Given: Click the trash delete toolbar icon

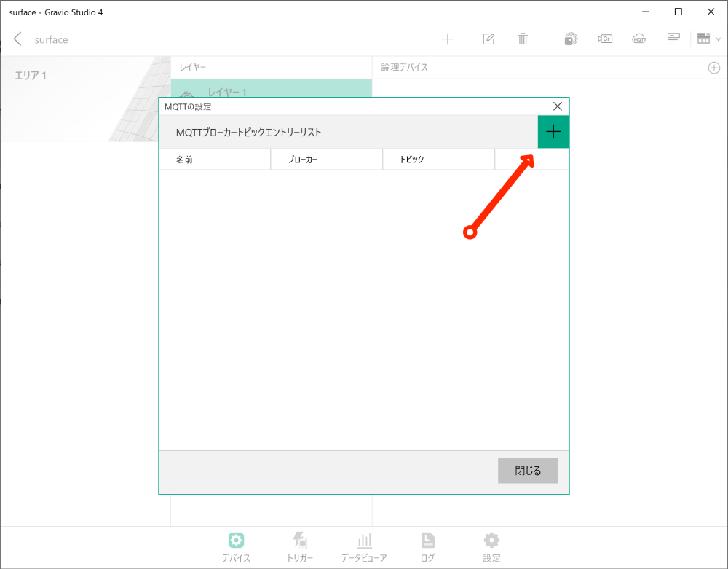Looking at the screenshot, I should click(523, 39).
